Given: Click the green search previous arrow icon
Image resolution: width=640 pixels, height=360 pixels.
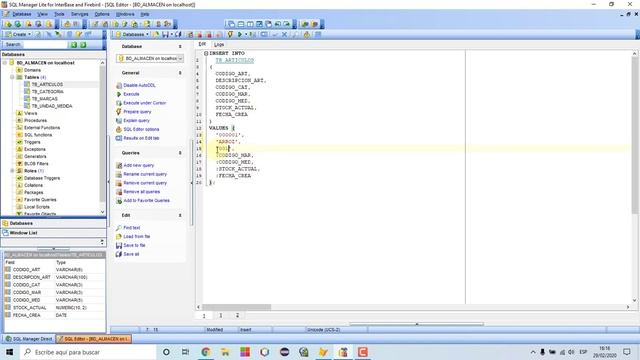Looking at the screenshot, I should 74,44.
